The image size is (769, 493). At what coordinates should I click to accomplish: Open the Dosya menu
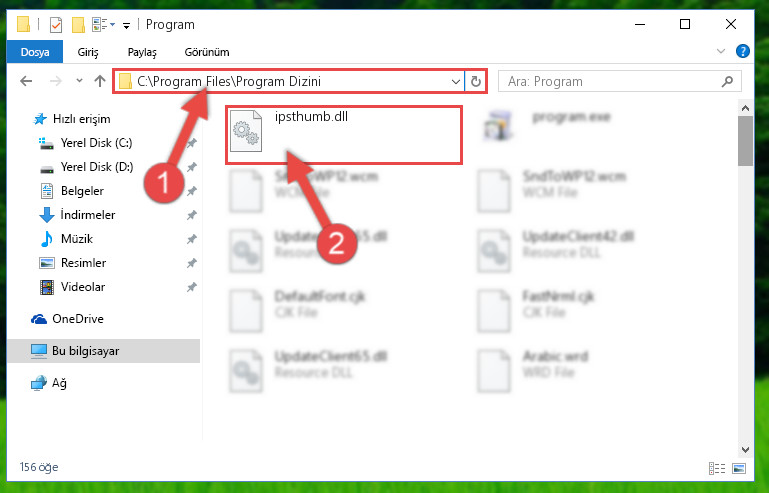35,52
